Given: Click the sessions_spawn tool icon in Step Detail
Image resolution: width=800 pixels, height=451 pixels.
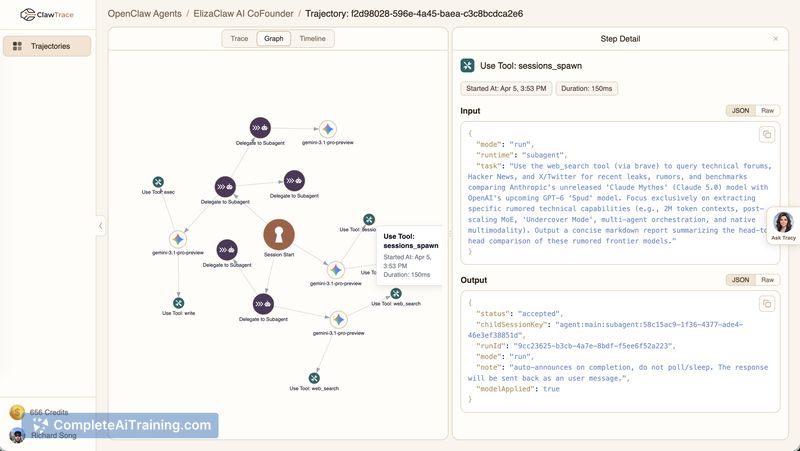Looking at the screenshot, I should coord(467,65).
